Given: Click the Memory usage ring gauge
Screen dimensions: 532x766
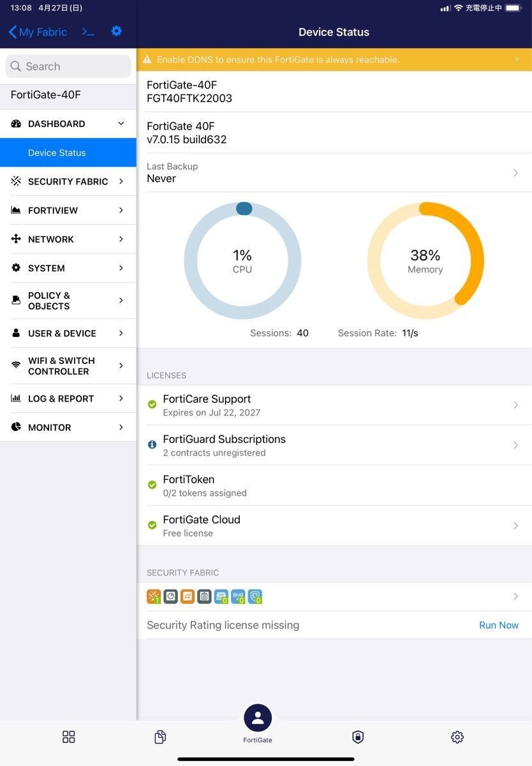Looking at the screenshot, I should pyautogui.click(x=425, y=260).
